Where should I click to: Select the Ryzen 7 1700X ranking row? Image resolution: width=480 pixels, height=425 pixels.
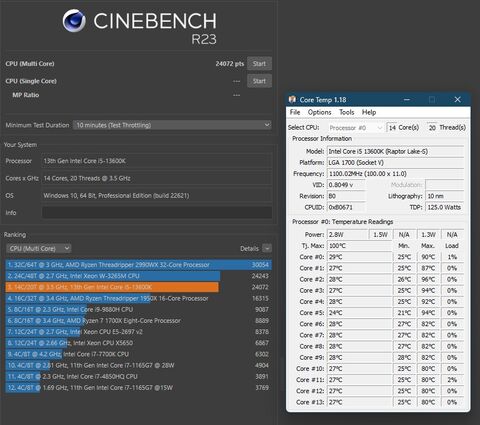tap(138, 321)
